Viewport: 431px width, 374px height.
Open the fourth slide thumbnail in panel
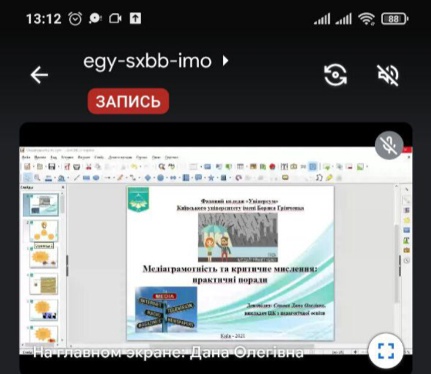point(44,284)
